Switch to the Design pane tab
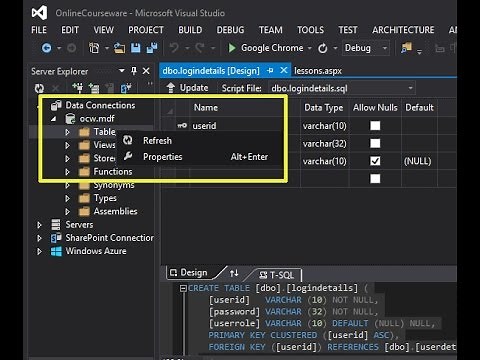The width and height of the screenshot is (480, 360). point(189,273)
